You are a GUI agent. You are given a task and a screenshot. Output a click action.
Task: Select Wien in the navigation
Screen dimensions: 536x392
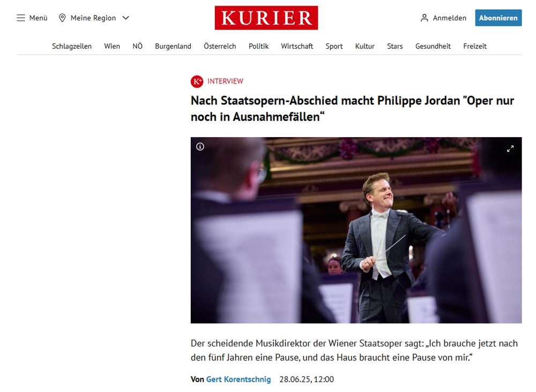(x=112, y=46)
